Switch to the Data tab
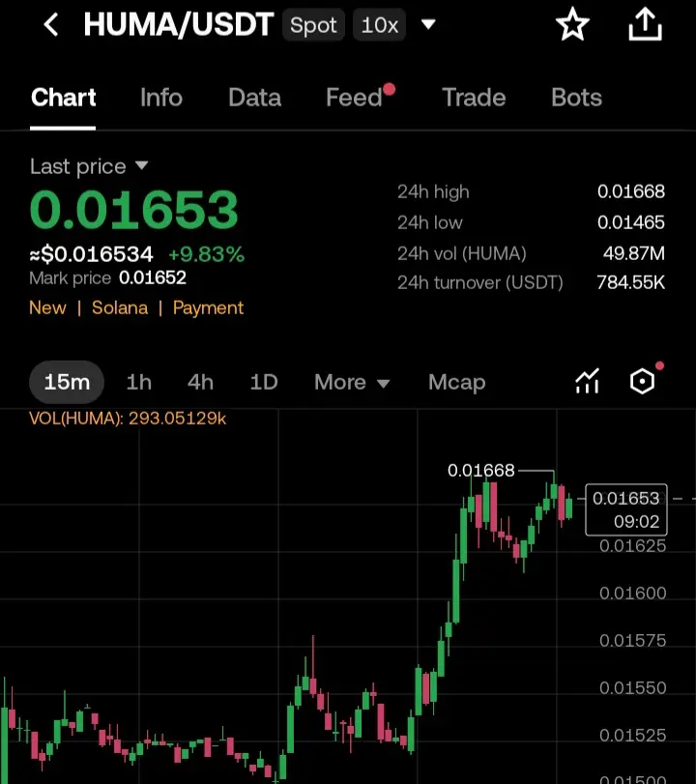 tap(254, 98)
